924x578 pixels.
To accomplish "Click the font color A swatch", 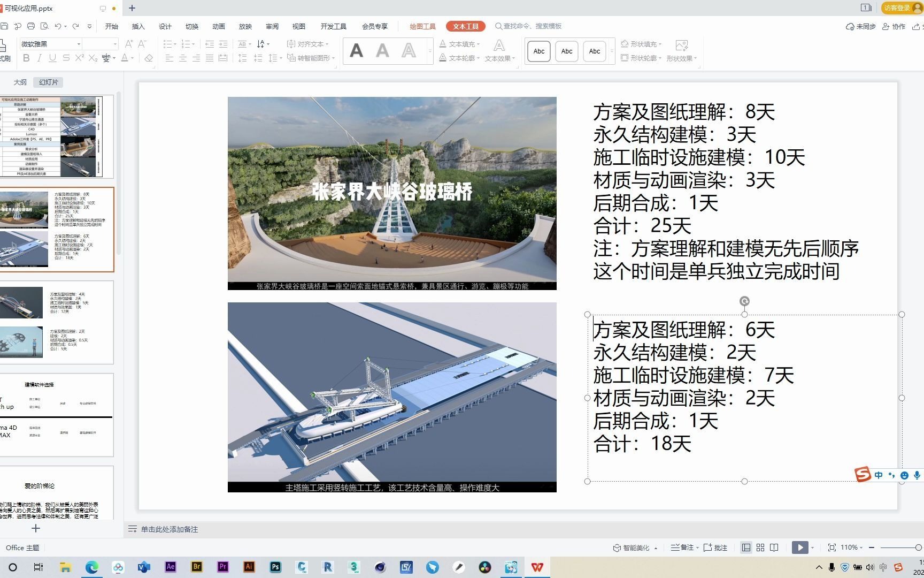I will coord(125,58).
